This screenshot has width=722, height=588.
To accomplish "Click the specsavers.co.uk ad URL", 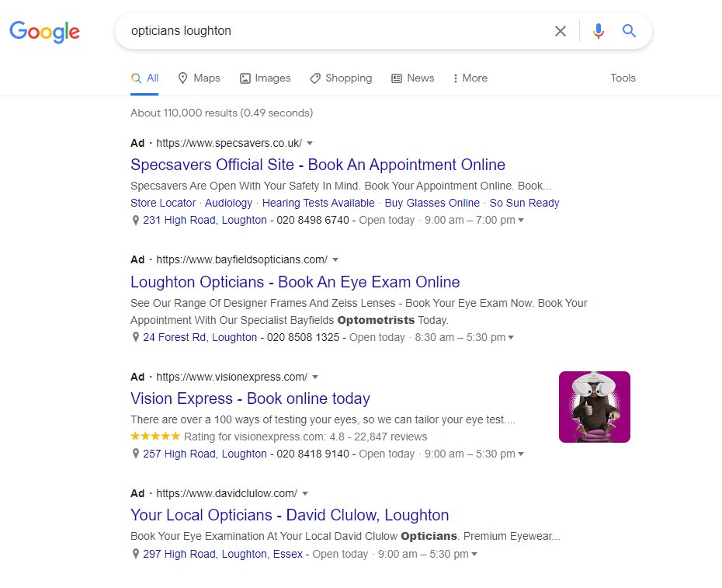I will click(x=229, y=144).
